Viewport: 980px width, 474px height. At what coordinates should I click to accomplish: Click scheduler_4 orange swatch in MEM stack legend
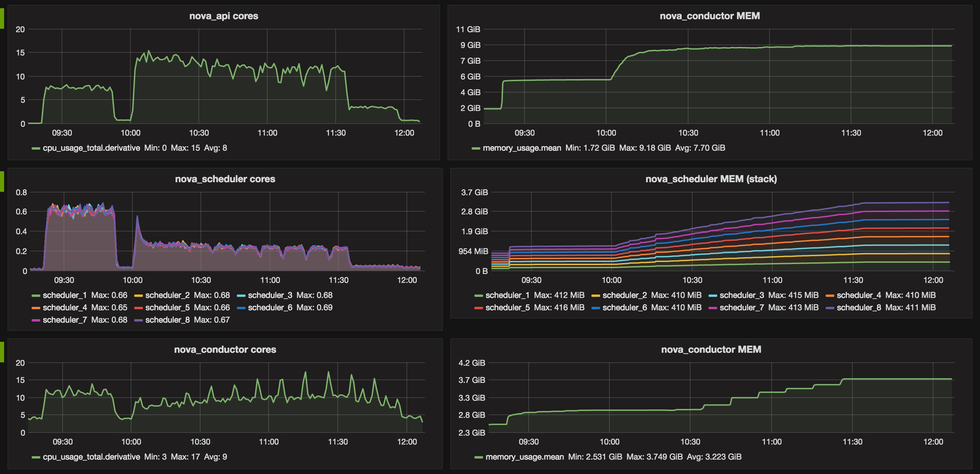click(830, 296)
